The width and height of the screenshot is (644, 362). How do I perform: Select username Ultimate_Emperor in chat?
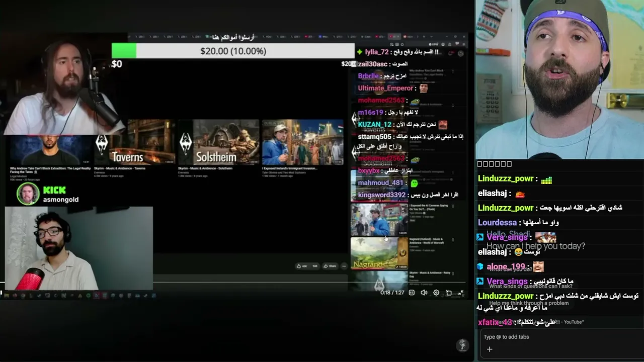(x=385, y=88)
